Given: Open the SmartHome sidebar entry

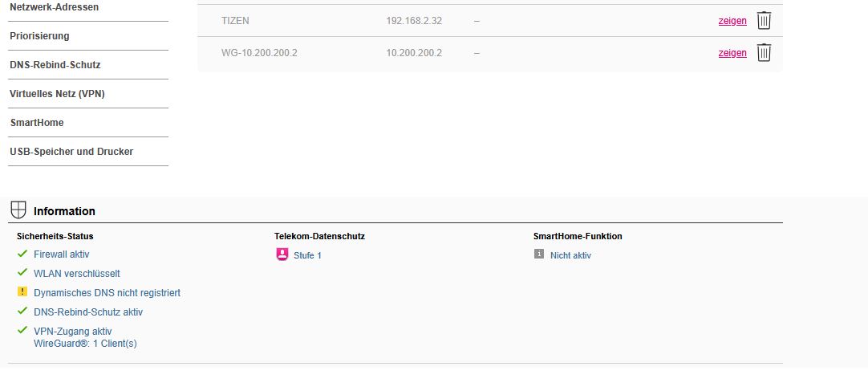Looking at the screenshot, I should click(x=37, y=123).
